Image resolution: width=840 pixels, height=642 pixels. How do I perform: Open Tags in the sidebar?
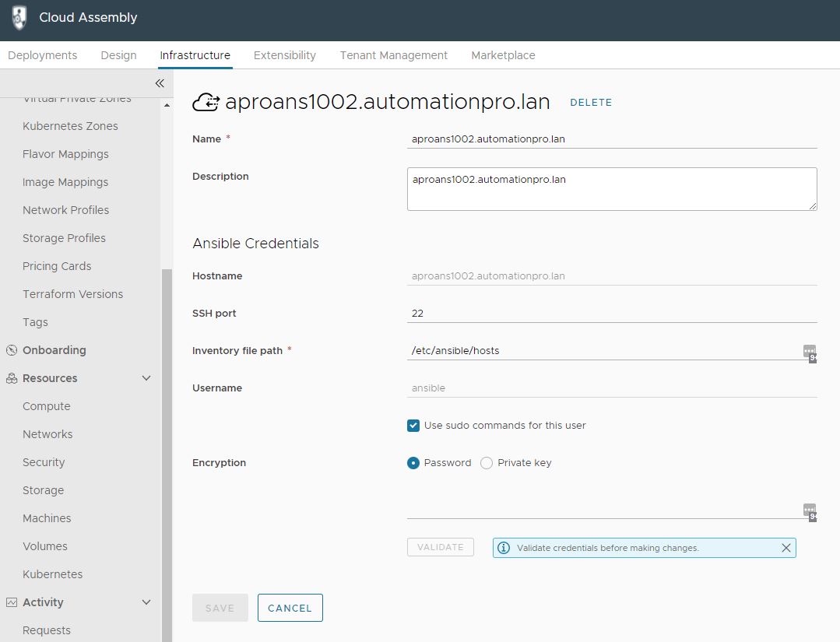tap(35, 322)
